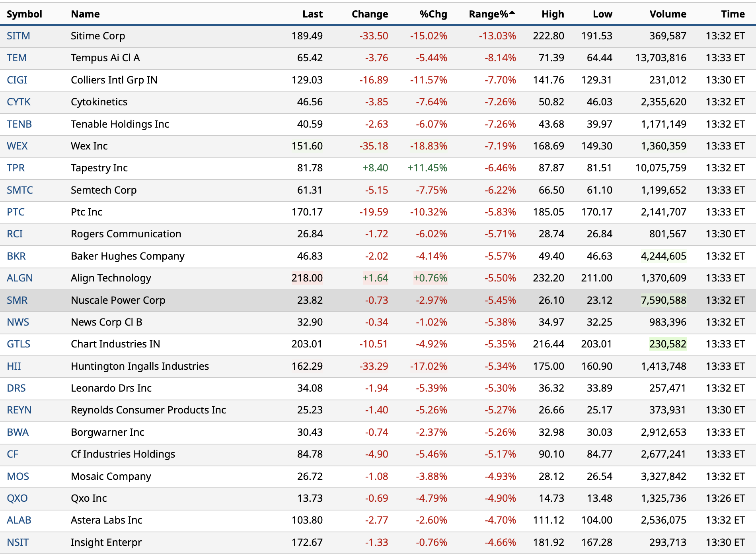Open the ALGN ticker link
Image resolution: width=756 pixels, height=555 pixels.
coord(19,278)
